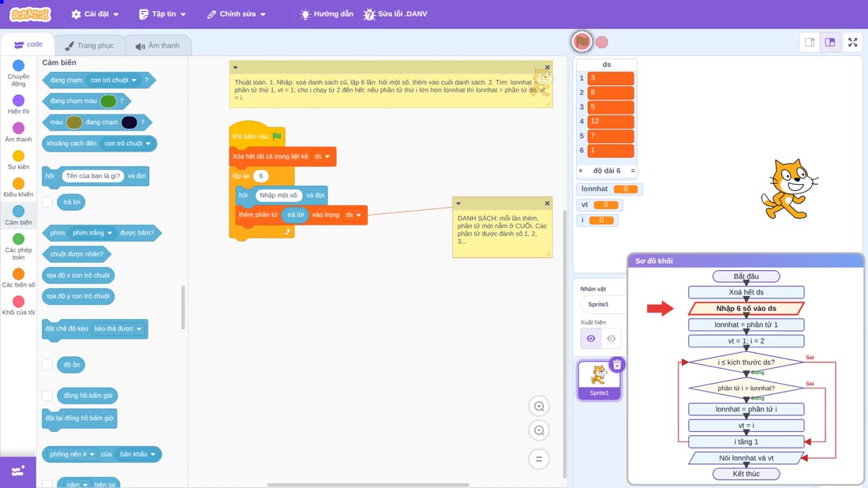Show the sprite using the eye icon
This screenshot has width=868, height=488.
pos(591,339)
